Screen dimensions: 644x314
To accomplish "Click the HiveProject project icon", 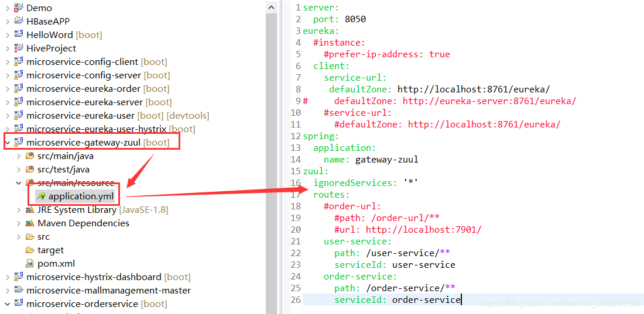I will click(19, 48).
